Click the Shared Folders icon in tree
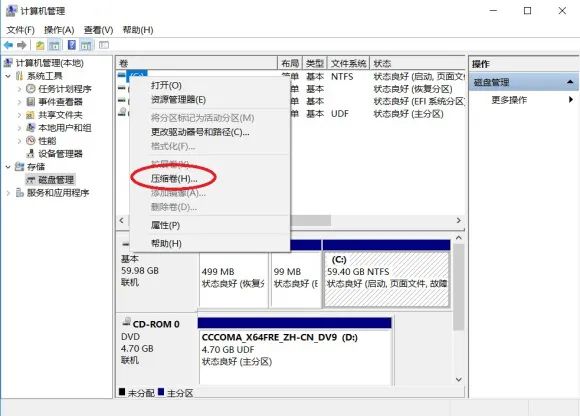580x416 pixels. tap(31, 115)
